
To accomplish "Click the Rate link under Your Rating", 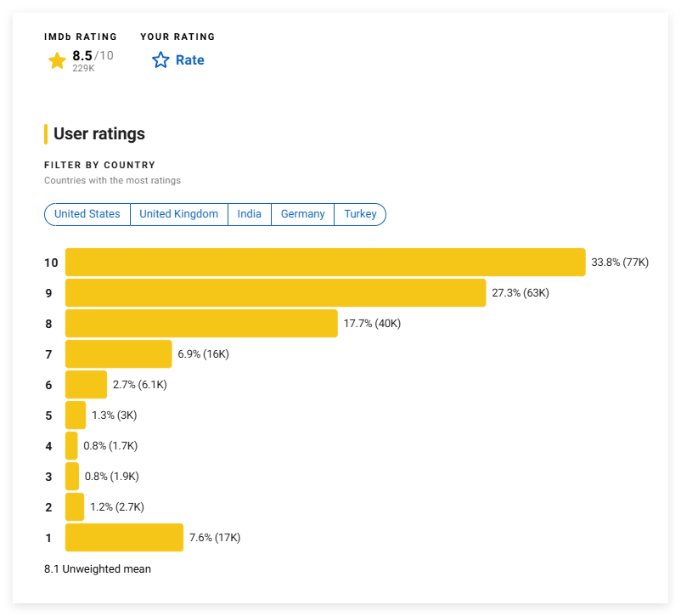I will (190, 60).
